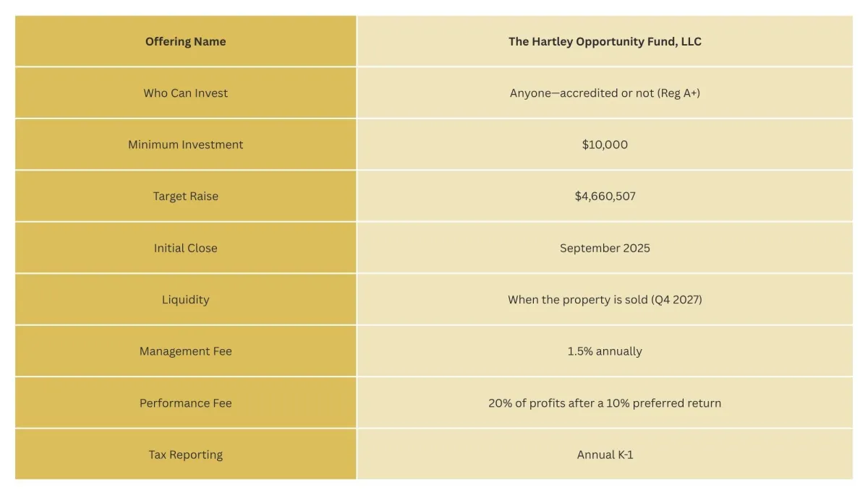Select The Hartley Opportunity Fund, LLC text
Image resolution: width=868 pixels, height=495 pixels.
coord(605,41)
